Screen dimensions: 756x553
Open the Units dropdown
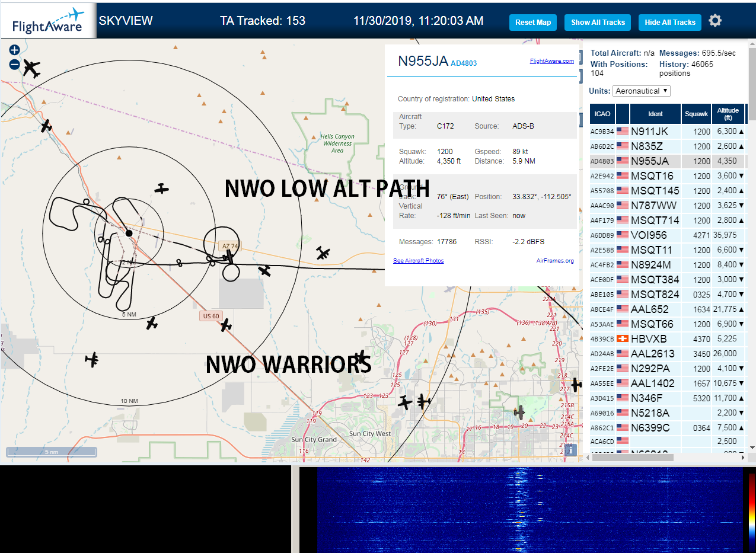(x=642, y=91)
